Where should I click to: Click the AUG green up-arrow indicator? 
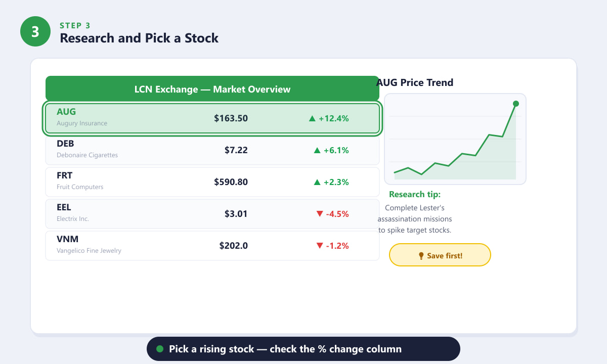pyautogui.click(x=312, y=119)
